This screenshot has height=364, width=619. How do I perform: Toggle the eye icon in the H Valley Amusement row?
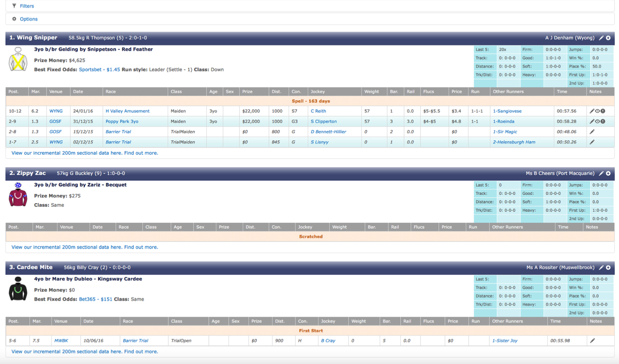(x=597, y=111)
